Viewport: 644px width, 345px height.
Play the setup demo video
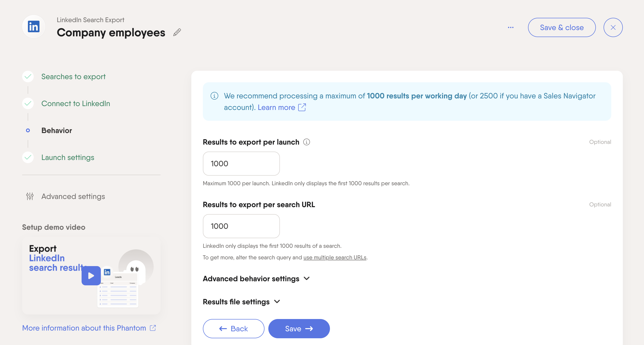(91, 276)
